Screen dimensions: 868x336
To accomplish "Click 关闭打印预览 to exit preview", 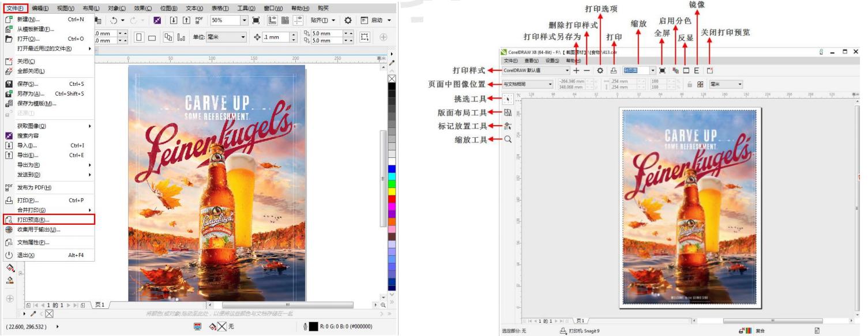I will (x=709, y=70).
